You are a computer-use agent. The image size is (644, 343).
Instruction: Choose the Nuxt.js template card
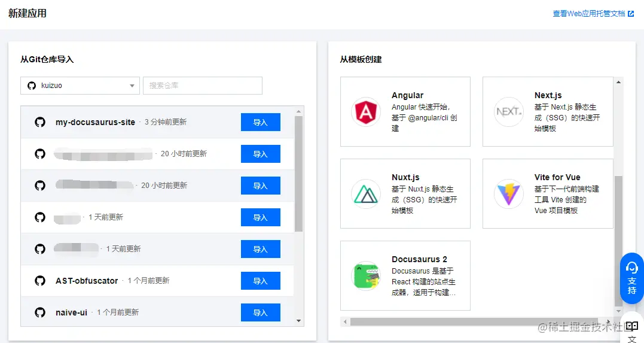[405, 194]
